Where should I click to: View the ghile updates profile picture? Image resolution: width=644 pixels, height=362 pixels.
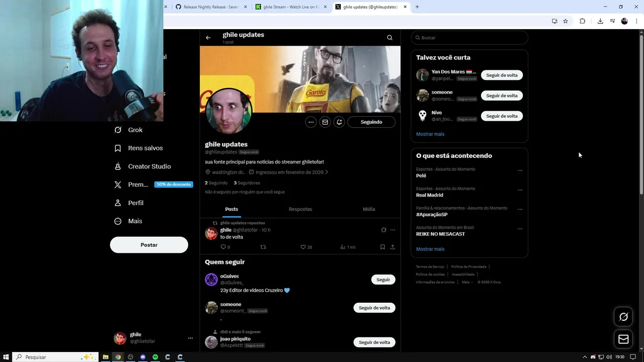228,112
